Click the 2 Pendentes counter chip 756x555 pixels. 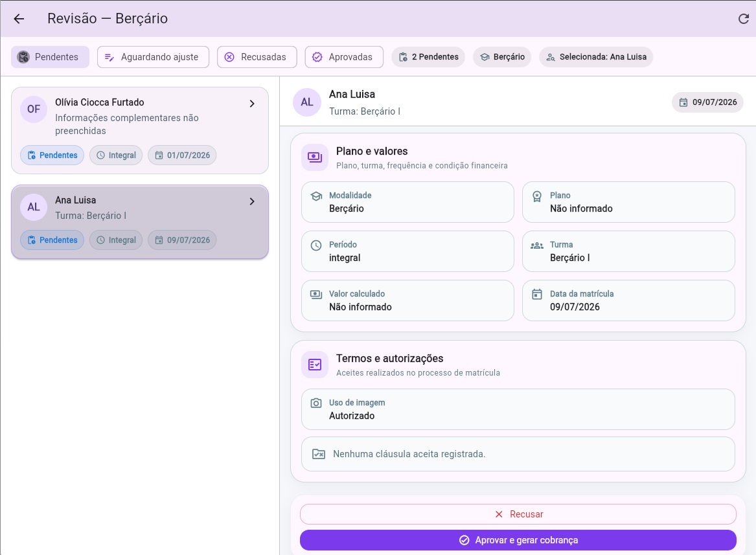tap(428, 57)
